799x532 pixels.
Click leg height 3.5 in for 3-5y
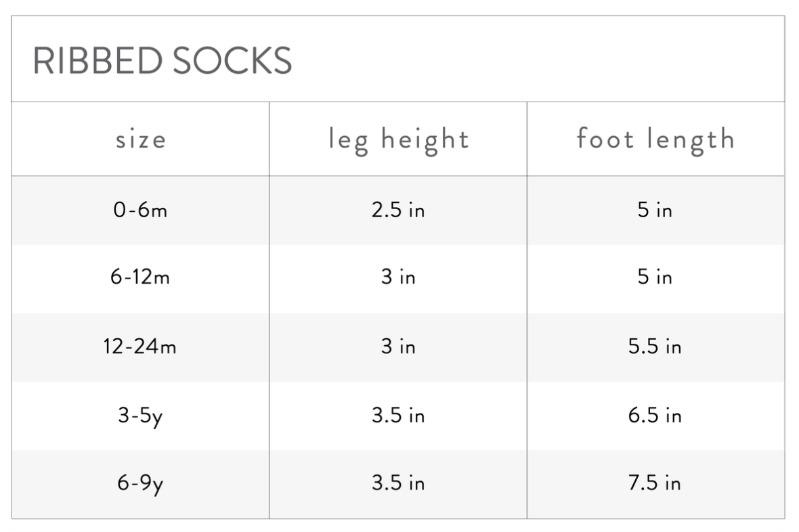coord(398,416)
